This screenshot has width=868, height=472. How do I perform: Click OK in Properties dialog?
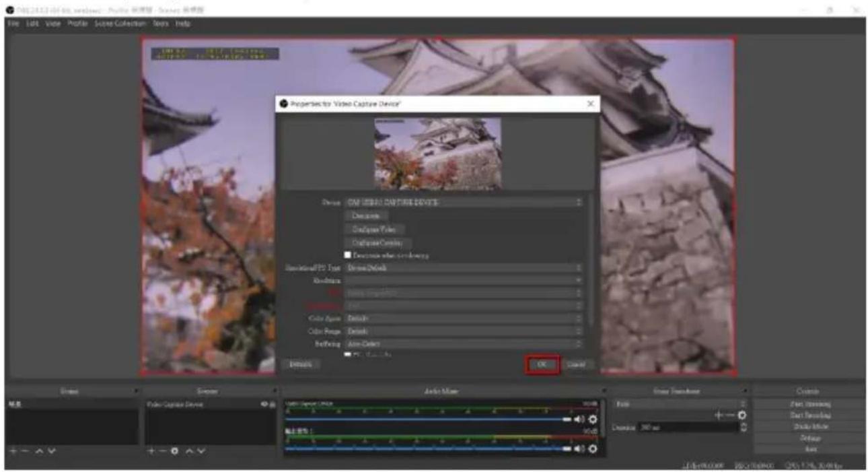(x=542, y=364)
